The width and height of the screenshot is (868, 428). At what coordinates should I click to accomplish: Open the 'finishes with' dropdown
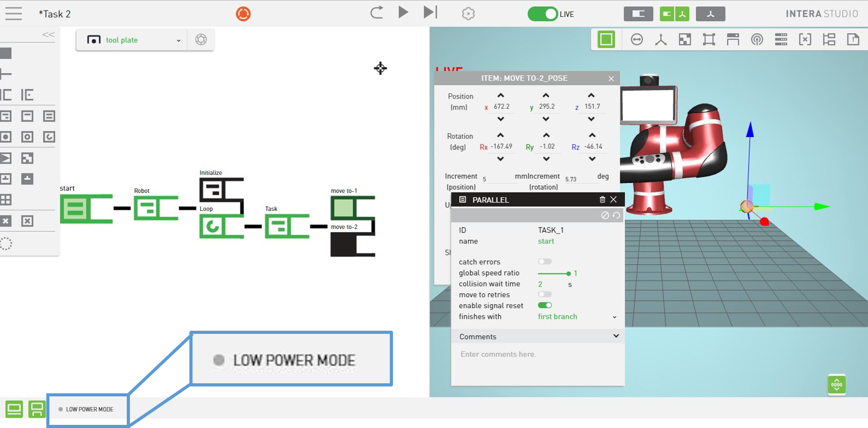click(577, 317)
